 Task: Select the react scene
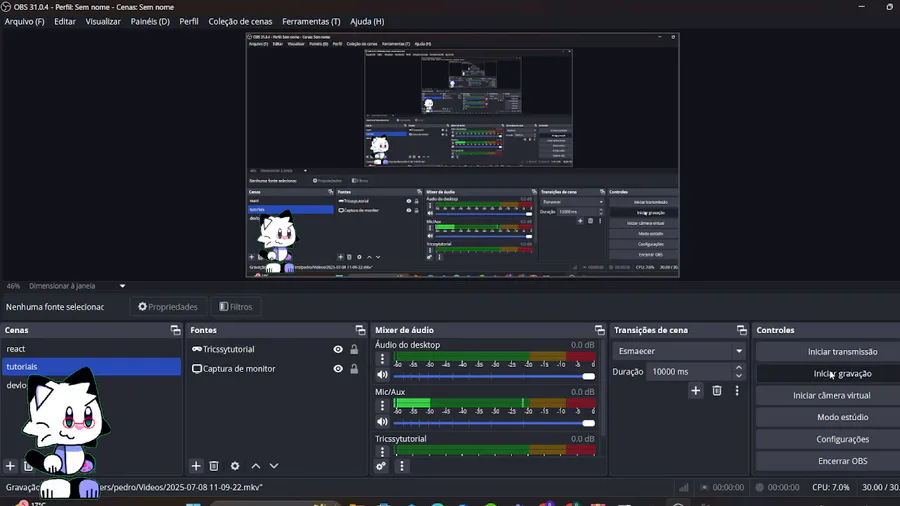click(x=92, y=349)
